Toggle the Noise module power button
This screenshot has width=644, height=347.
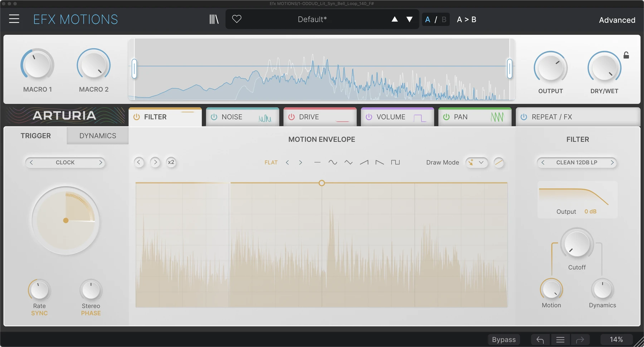[x=214, y=117]
